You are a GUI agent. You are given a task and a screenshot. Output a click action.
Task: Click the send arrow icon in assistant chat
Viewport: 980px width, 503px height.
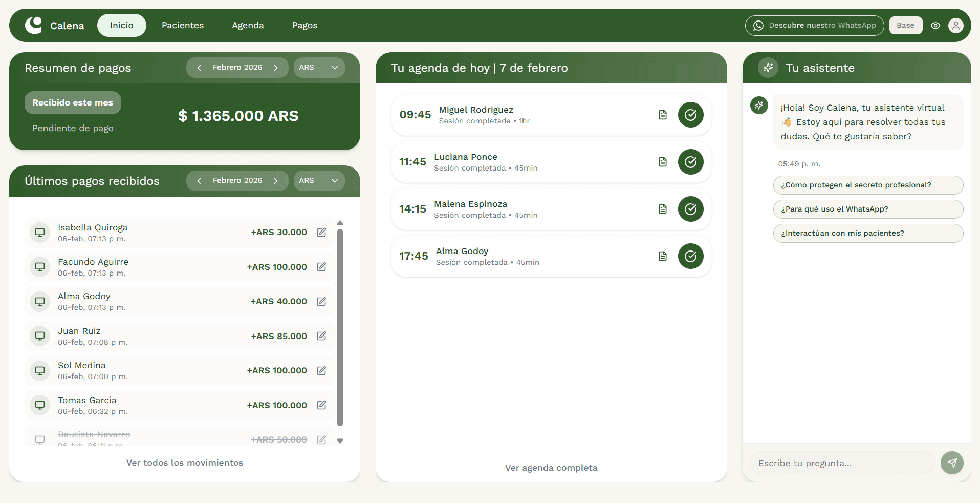[x=952, y=463]
